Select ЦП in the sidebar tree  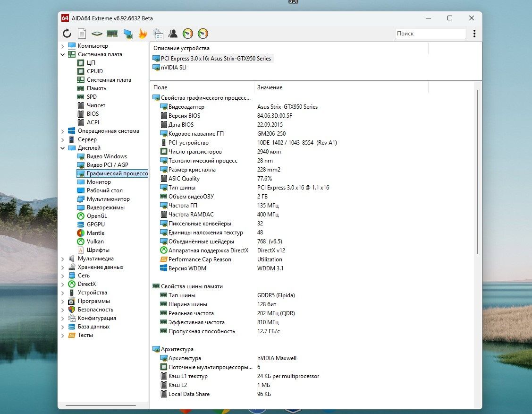coord(91,63)
